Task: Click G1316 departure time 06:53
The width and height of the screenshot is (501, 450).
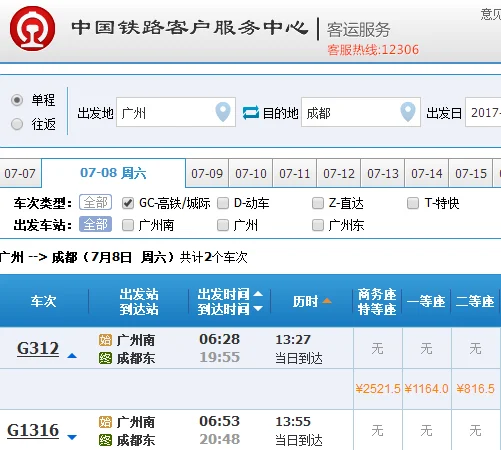Action: 220,421
